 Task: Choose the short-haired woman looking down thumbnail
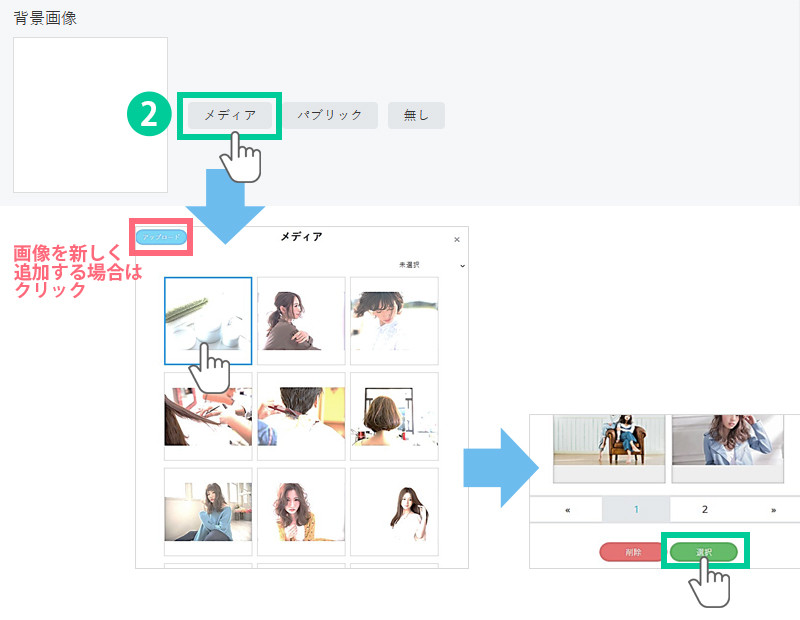(x=394, y=321)
